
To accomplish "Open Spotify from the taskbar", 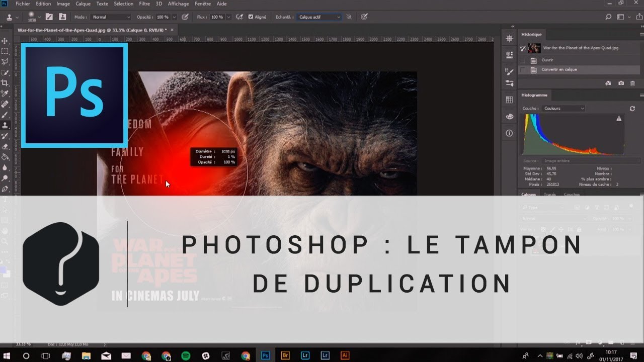I will (x=186, y=355).
